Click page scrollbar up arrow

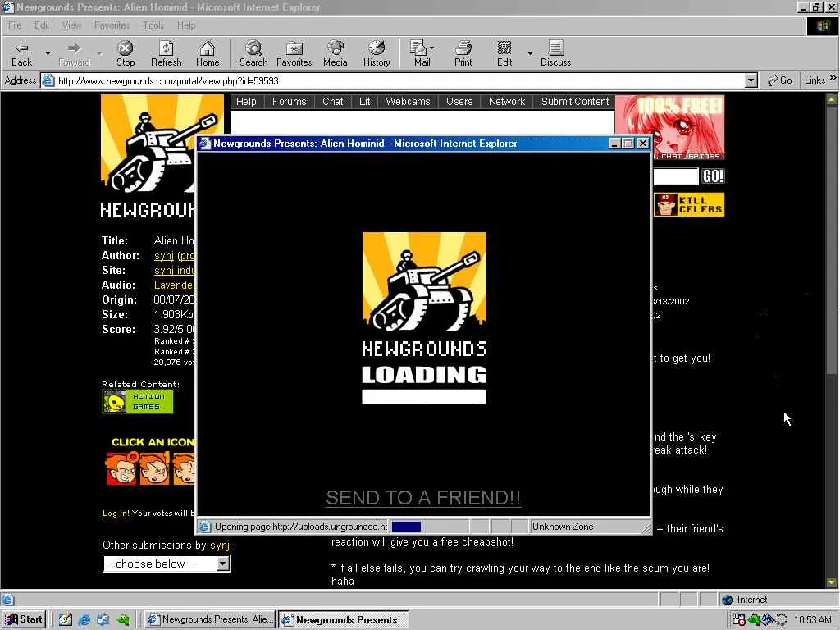click(x=832, y=99)
